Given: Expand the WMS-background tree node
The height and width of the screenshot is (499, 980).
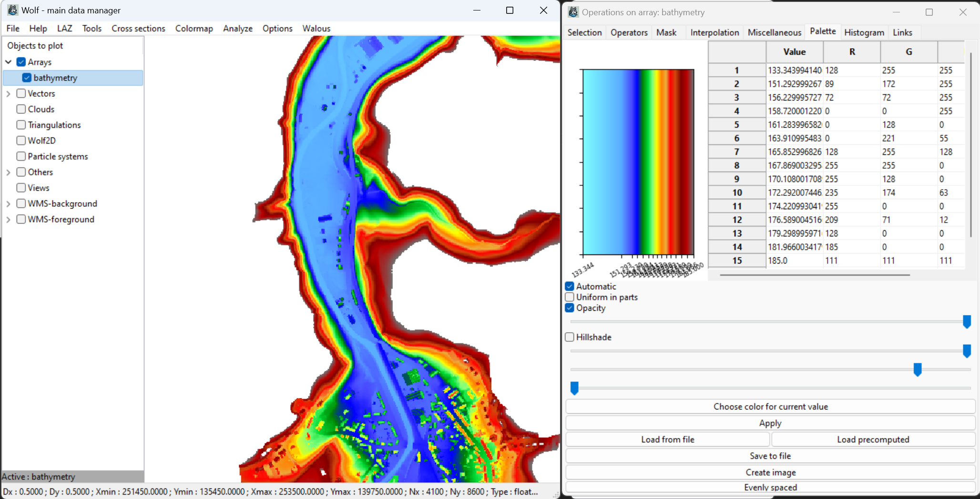Looking at the screenshot, I should point(9,204).
